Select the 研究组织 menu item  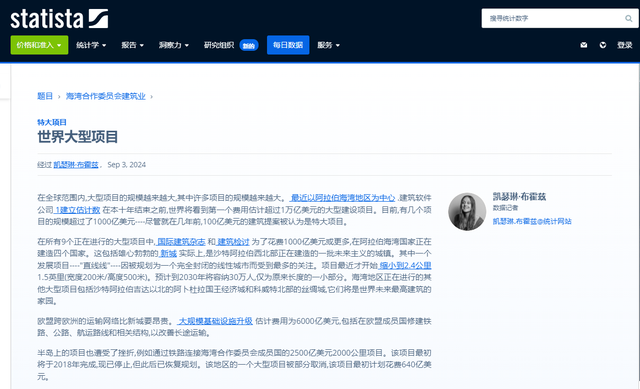point(219,45)
